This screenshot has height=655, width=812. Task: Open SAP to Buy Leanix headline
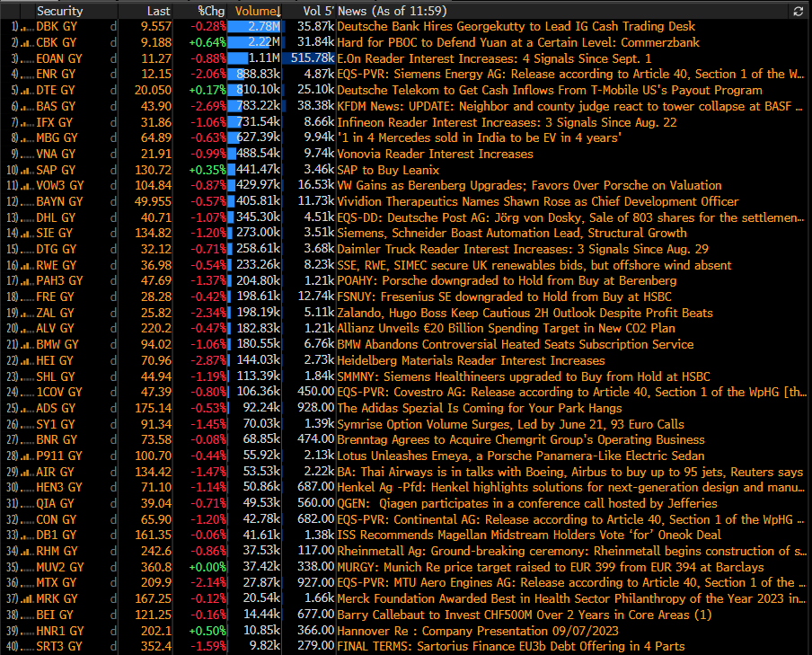[388, 170]
